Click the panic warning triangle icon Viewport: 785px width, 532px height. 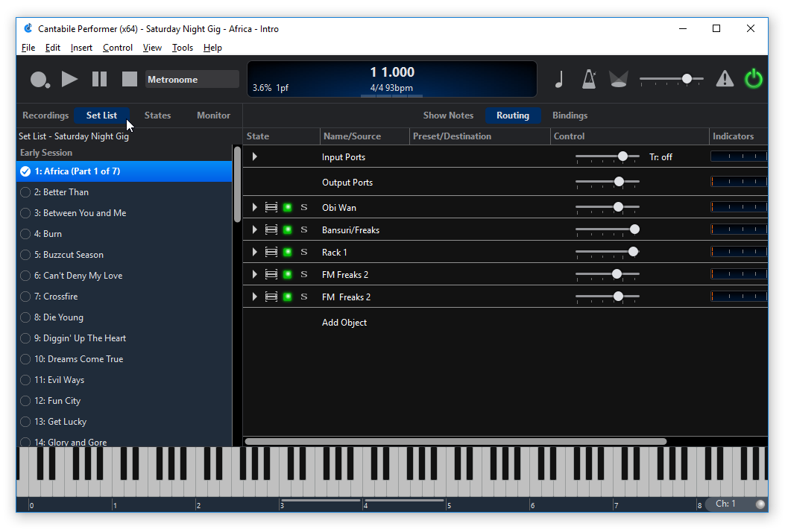coord(725,79)
